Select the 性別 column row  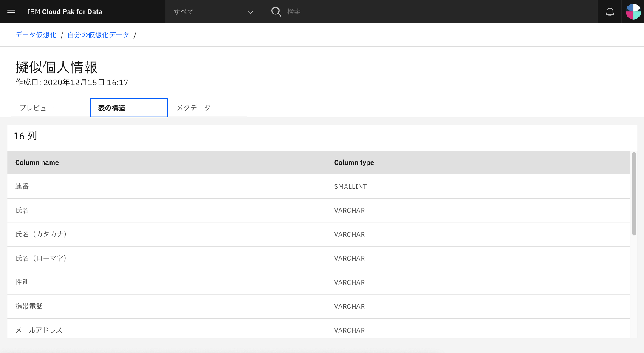[319, 282]
